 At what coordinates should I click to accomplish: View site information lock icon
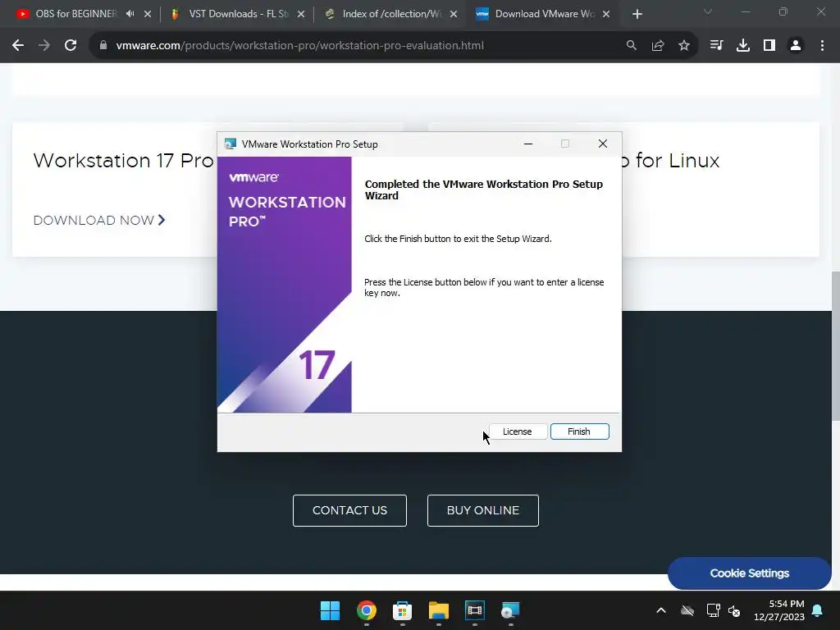click(103, 46)
